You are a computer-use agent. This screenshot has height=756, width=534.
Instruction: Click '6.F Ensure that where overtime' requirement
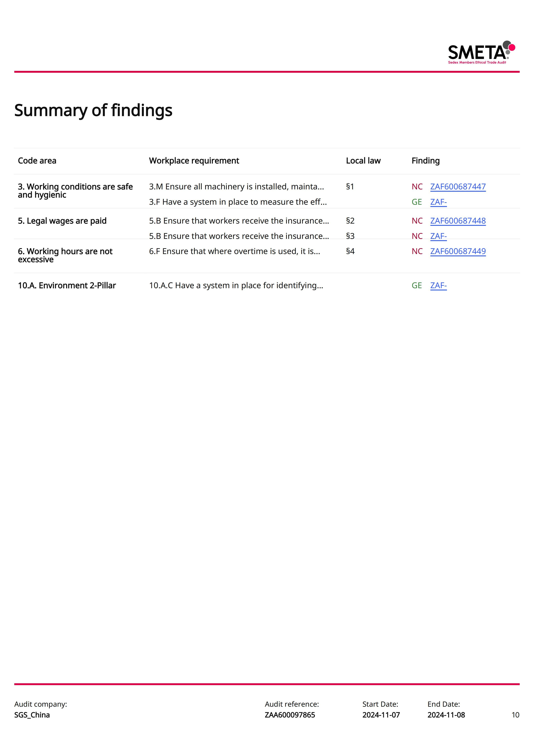tap(234, 251)
